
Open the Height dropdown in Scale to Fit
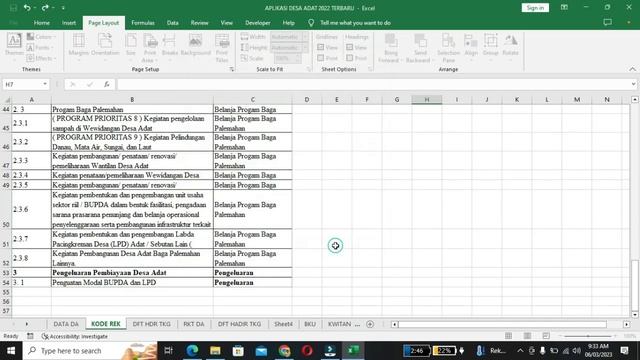click(305, 47)
